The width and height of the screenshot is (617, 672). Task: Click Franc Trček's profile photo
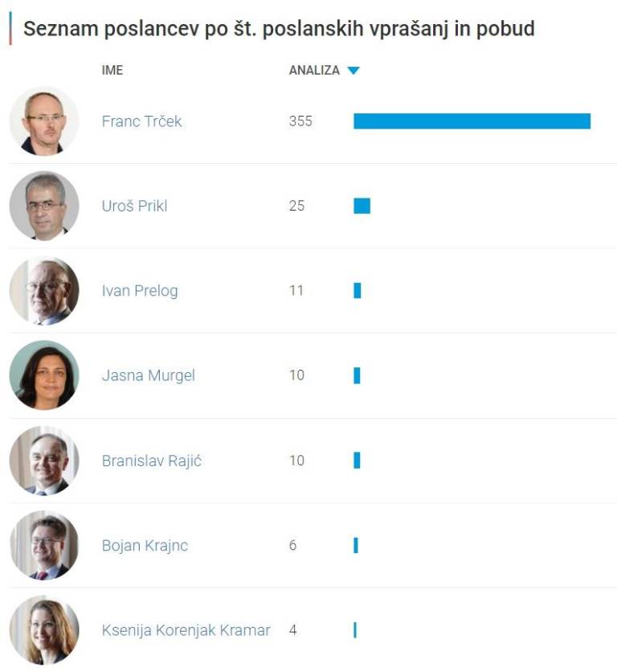coord(43,121)
